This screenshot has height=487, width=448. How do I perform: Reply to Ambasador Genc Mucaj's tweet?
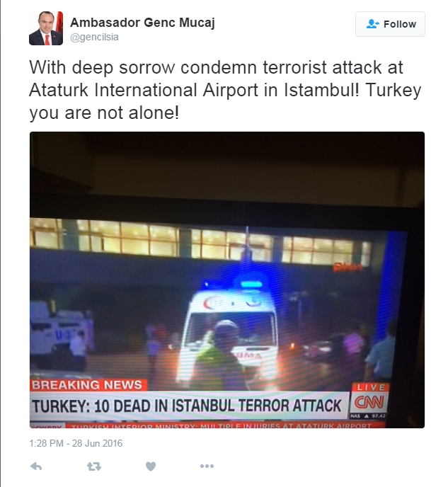pos(36,466)
